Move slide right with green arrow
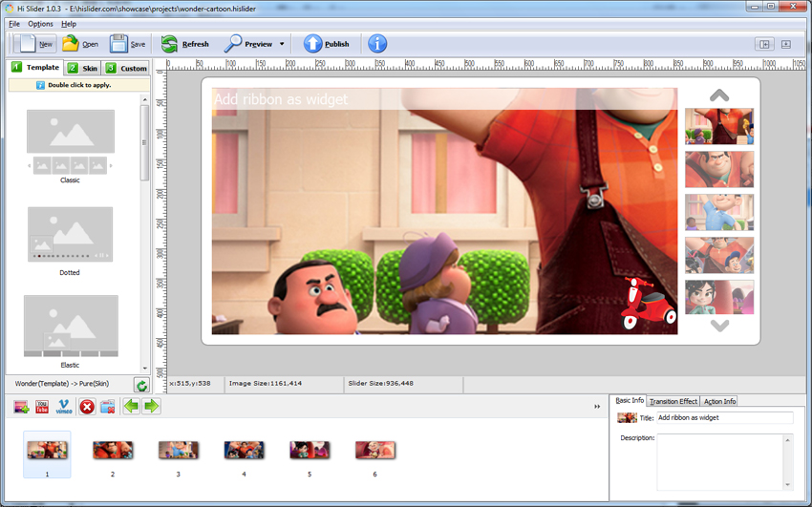Viewport: 812px width, 507px height. [x=152, y=406]
